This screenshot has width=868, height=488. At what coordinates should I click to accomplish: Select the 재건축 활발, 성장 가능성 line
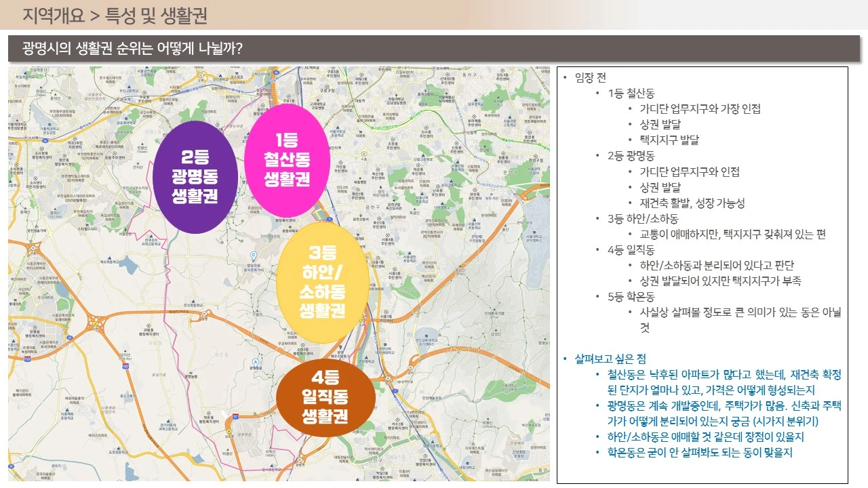(692, 203)
